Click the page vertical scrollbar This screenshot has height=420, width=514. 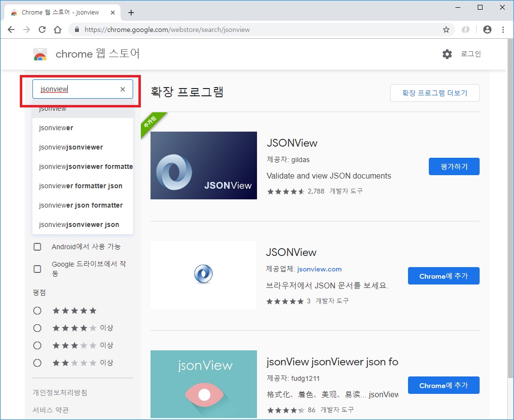511,210
